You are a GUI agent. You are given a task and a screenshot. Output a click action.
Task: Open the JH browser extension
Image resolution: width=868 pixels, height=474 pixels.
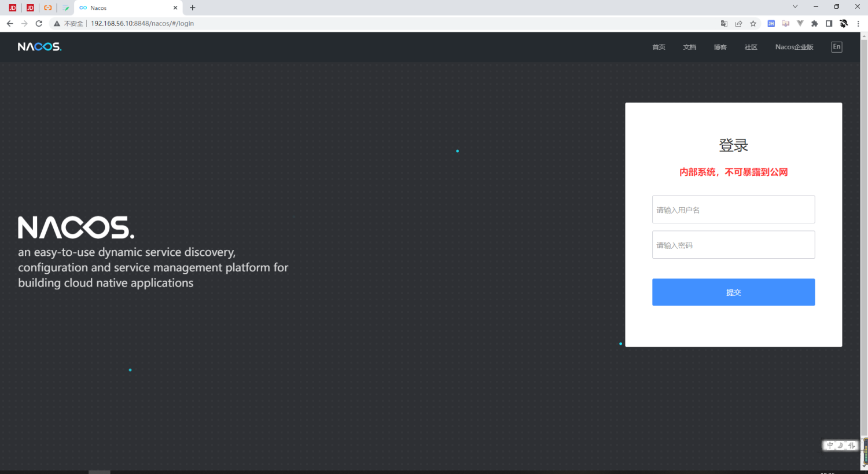(x=771, y=24)
